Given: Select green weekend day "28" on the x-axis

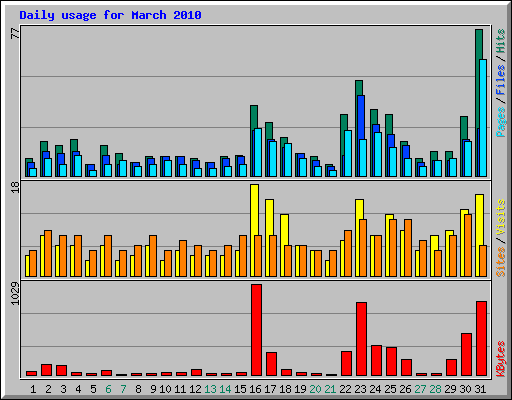Looking at the screenshot, I should click(x=435, y=389).
